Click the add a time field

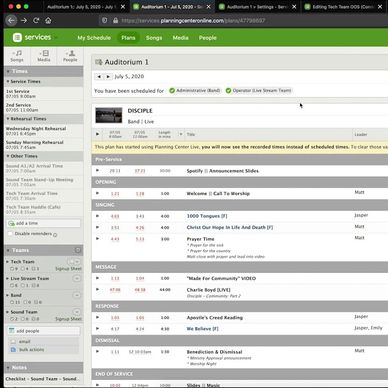click(44, 223)
